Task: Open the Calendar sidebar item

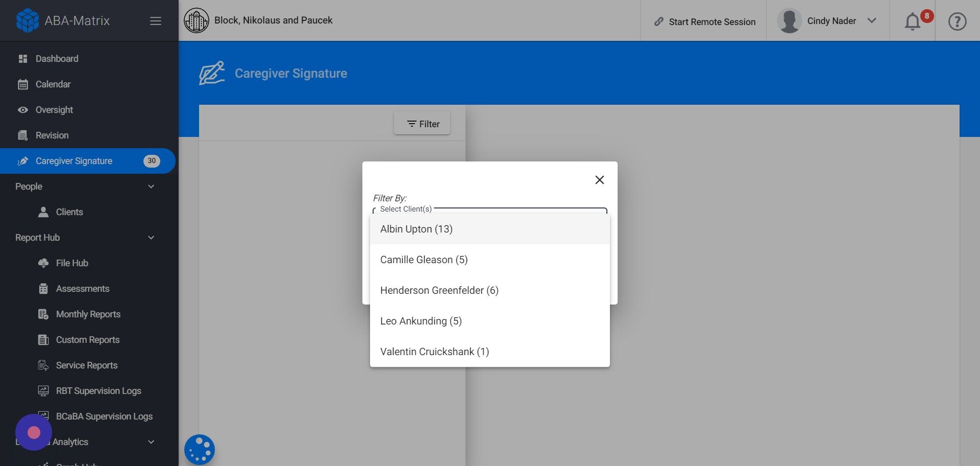Action: [53, 84]
